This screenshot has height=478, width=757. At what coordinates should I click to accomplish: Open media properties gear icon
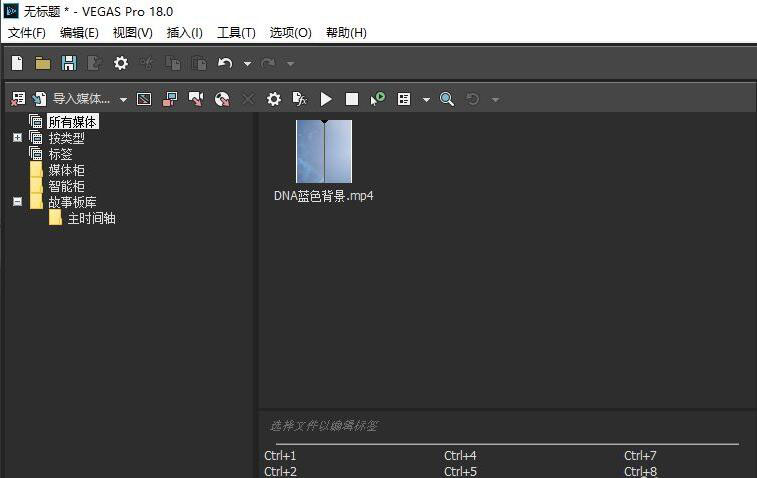[274, 99]
